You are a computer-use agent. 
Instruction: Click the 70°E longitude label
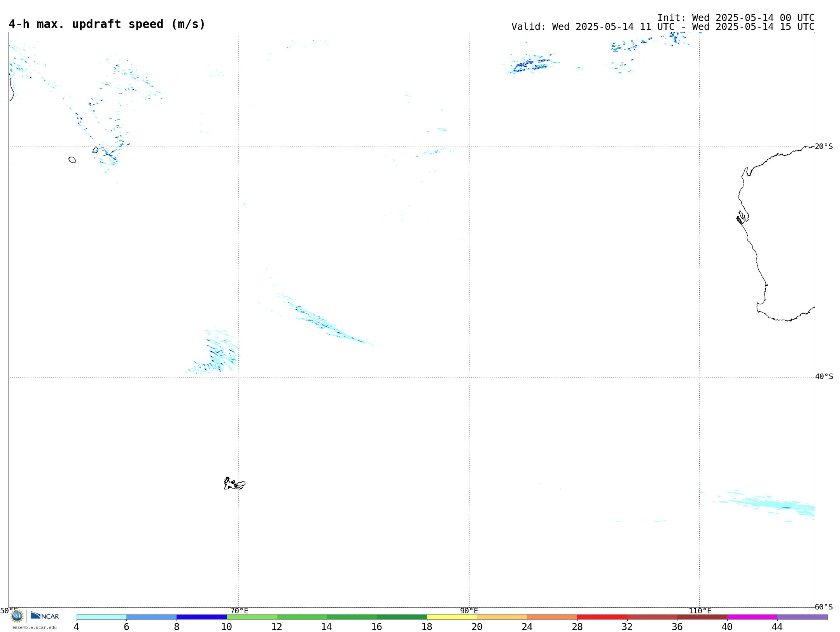click(239, 611)
